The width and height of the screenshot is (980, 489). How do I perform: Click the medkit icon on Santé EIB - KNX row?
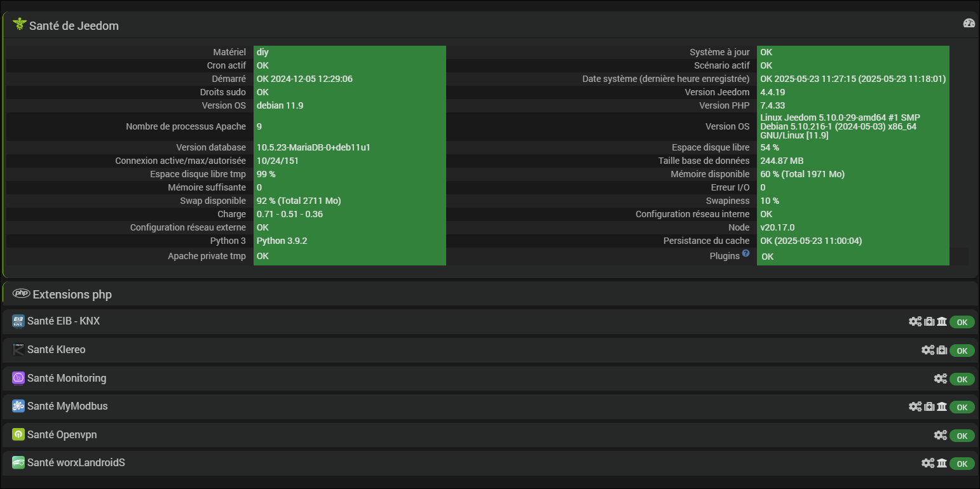pos(929,321)
